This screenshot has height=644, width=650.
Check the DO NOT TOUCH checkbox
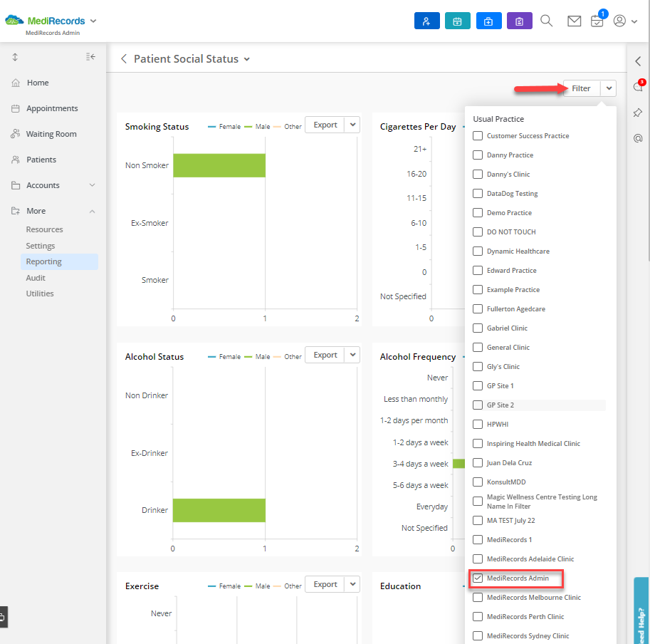(478, 232)
